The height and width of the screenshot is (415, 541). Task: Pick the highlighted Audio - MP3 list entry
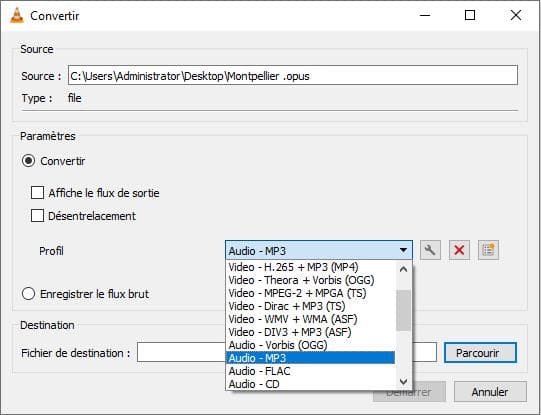[311, 358]
